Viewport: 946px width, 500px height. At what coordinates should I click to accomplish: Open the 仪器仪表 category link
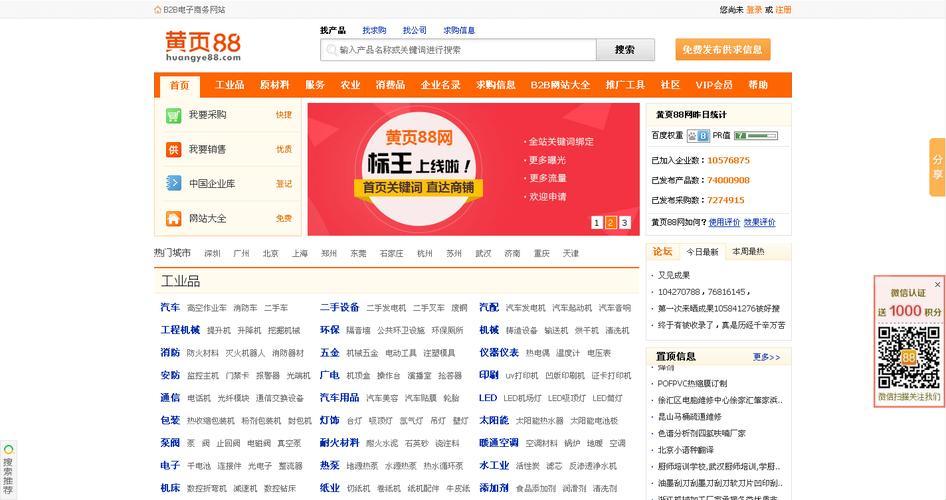[499, 352]
